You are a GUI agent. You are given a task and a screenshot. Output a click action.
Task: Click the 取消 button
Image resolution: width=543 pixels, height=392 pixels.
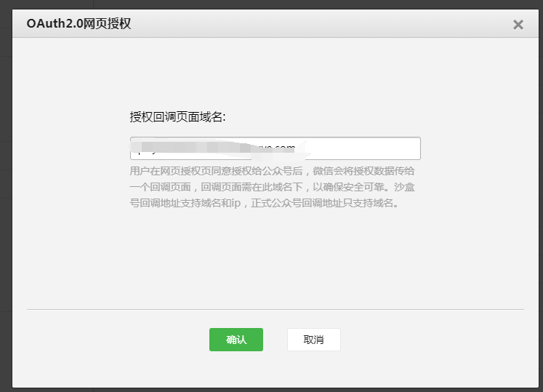pos(314,340)
